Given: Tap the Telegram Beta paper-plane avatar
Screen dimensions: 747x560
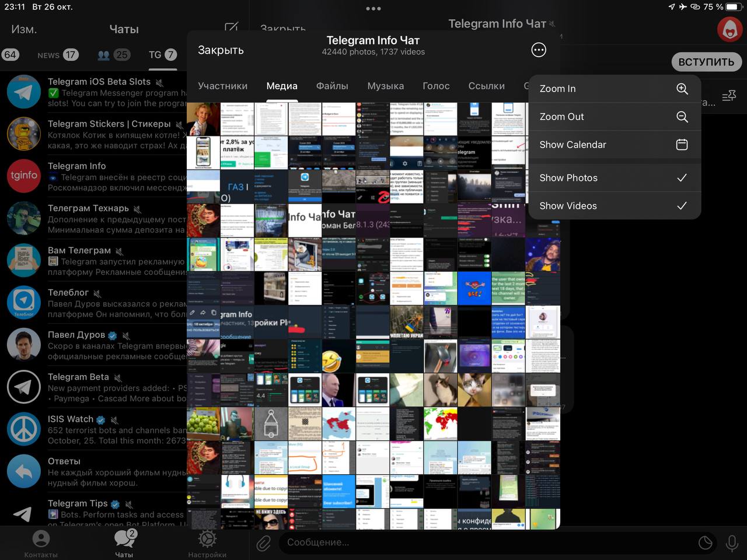Looking at the screenshot, I should tap(24, 387).
